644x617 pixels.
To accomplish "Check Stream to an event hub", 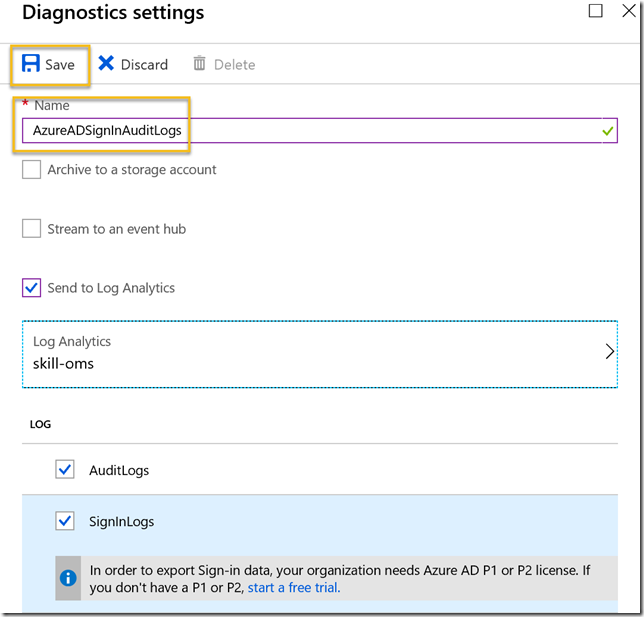I will 32,228.
